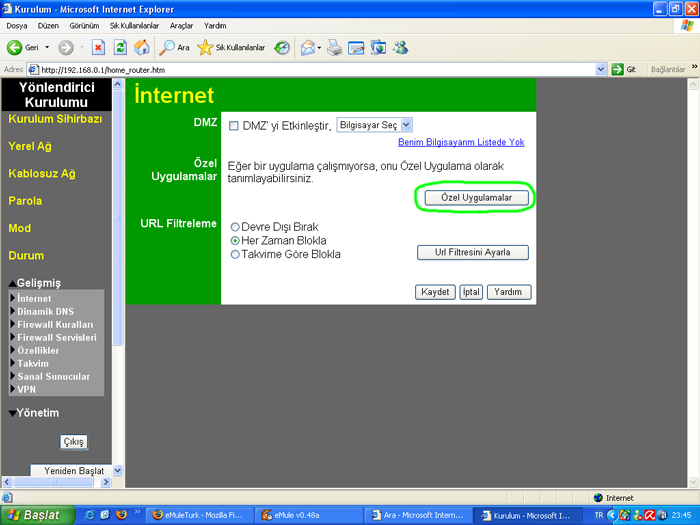Click the İptal button

(x=471, y=292)
